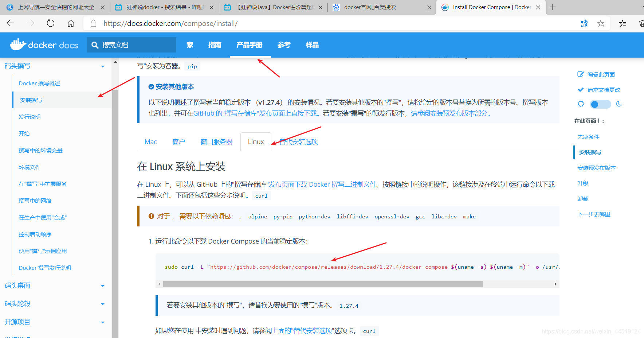Click the code block horizontal scrollbar
This screenshot has height=338, width=644.
point(323,284)
